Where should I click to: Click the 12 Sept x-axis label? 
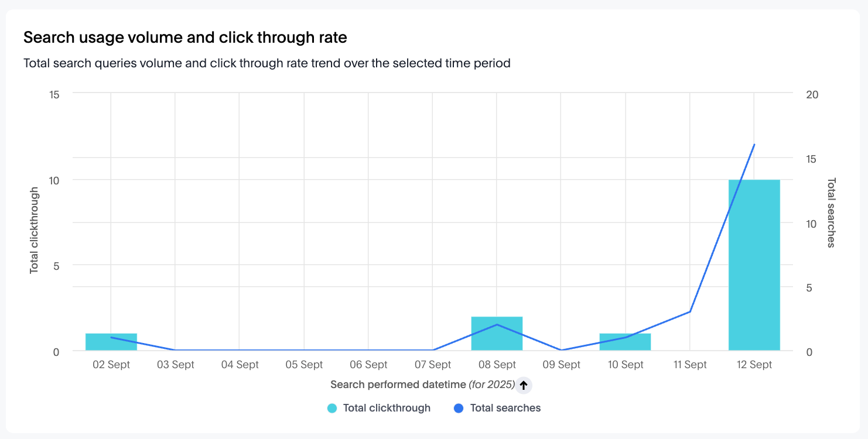tap(754, 365)
